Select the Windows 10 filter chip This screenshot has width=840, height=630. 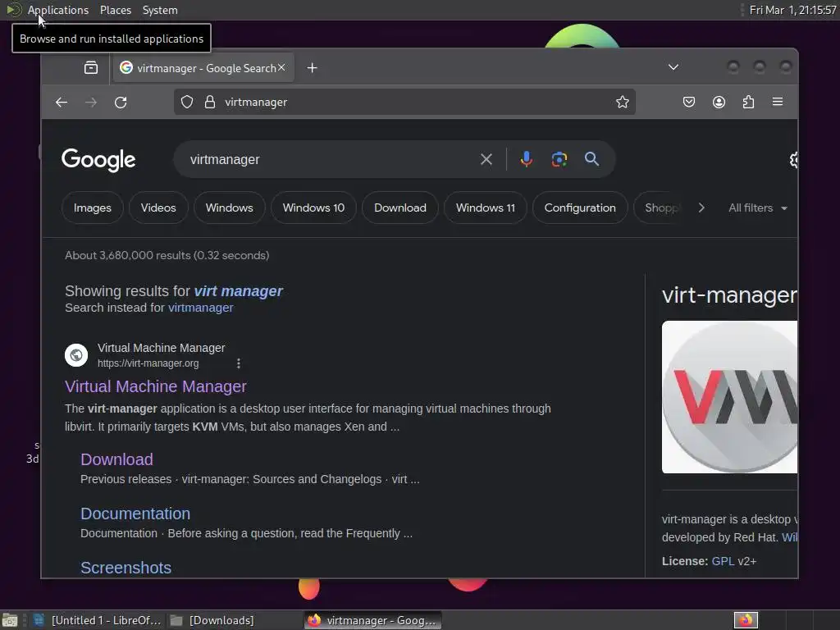pos(313,208)
